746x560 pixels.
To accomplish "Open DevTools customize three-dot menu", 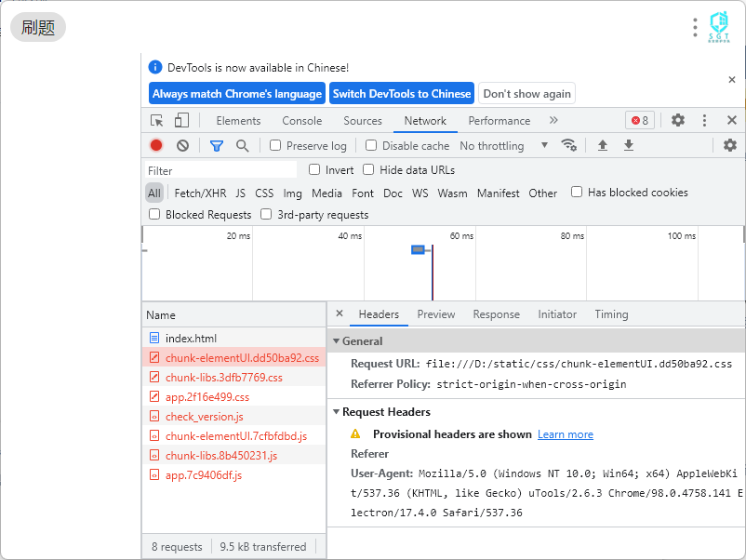I will 705,120.
